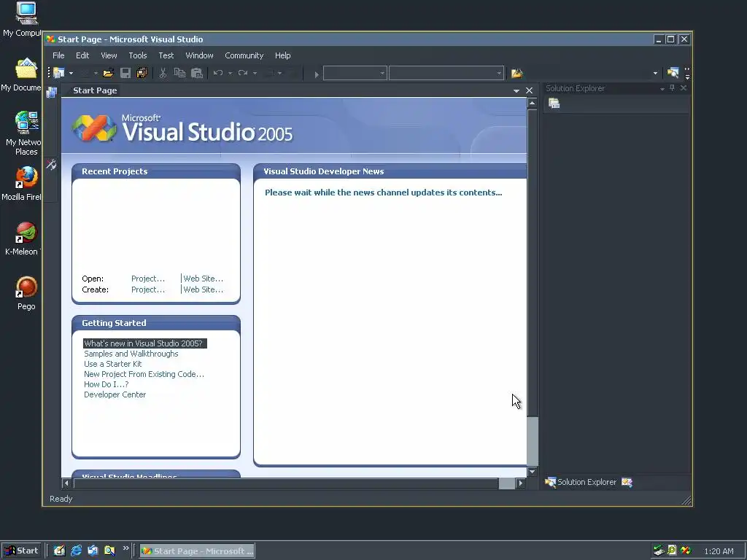Click the New Project toolbar icon

point(58,73)
